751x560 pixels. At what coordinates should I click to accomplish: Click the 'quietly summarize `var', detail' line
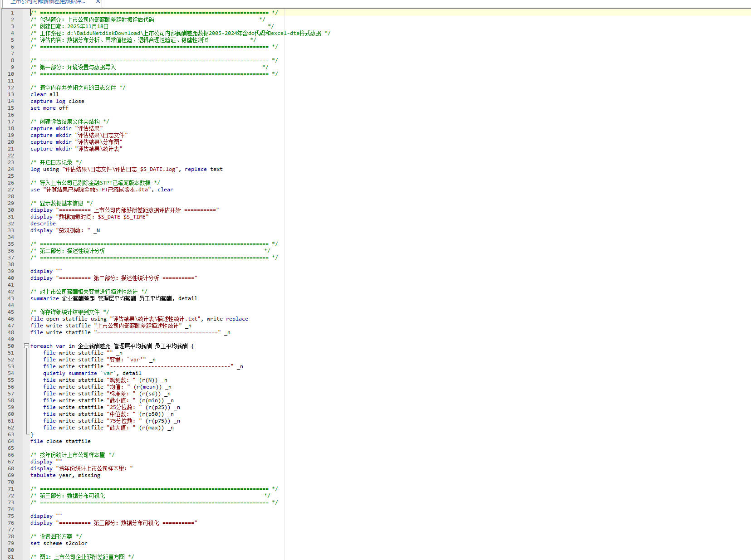coord(92,373)
